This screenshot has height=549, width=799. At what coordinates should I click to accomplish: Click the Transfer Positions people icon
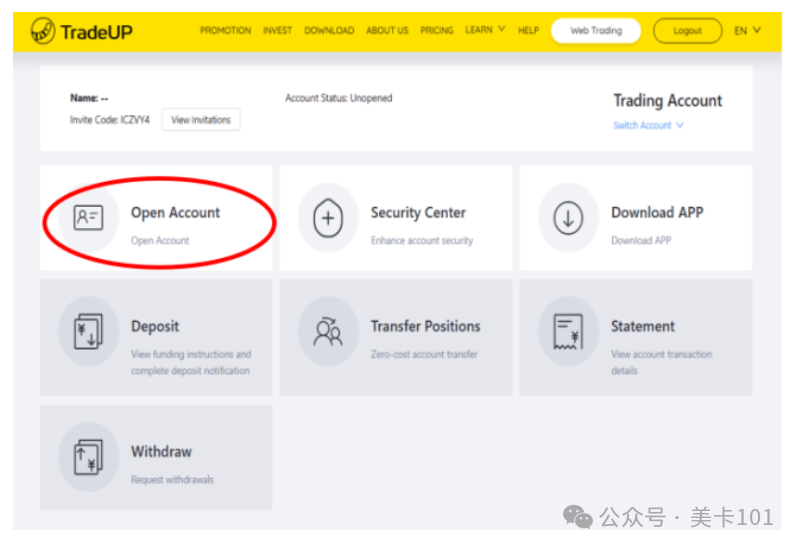[328, 331]
